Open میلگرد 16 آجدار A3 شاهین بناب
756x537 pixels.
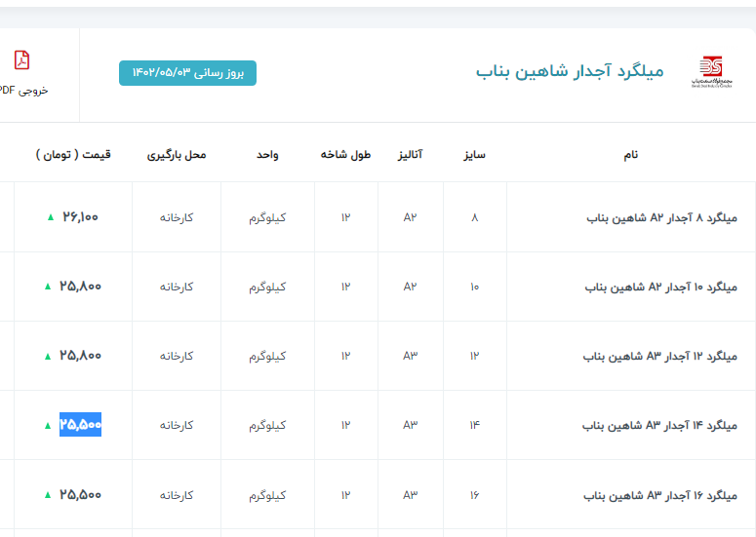[659, 495]
